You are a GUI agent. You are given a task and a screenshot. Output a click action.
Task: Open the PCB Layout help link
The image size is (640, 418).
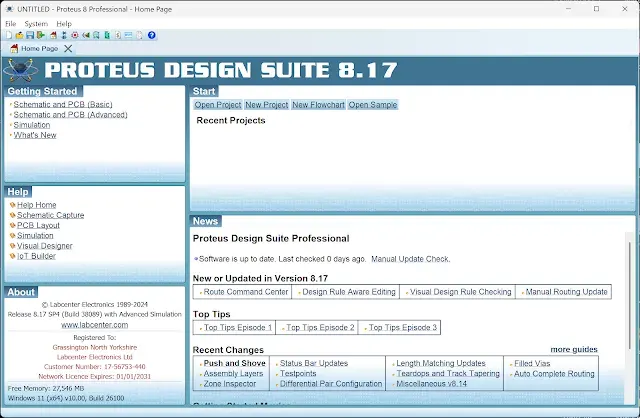pyautogui.click(x=38, y=225)
